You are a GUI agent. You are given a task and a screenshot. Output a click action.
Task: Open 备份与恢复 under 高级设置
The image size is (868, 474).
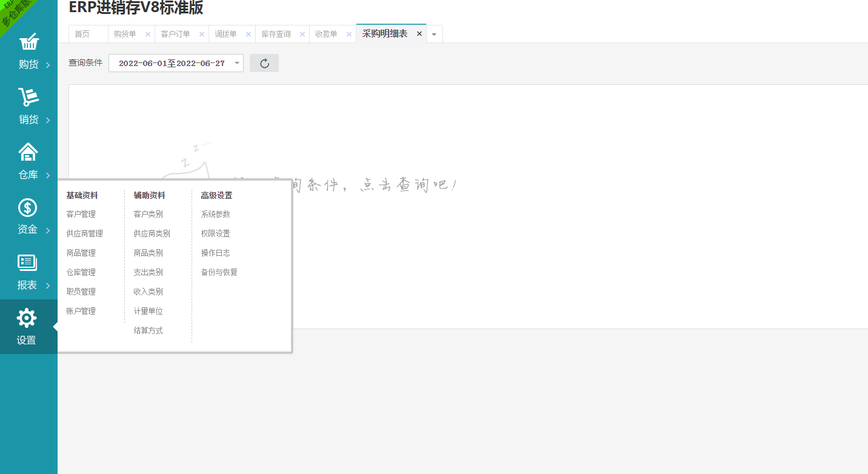(219, 272)
